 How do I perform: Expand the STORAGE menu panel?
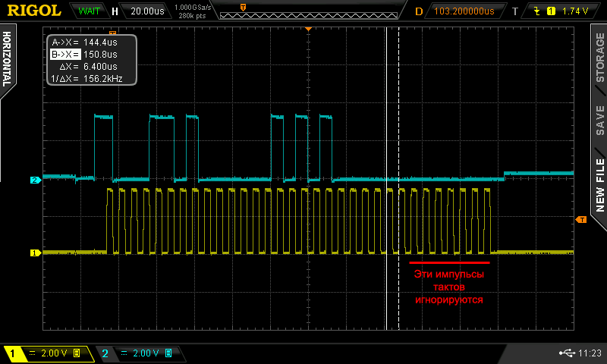(x=599, y=58)
